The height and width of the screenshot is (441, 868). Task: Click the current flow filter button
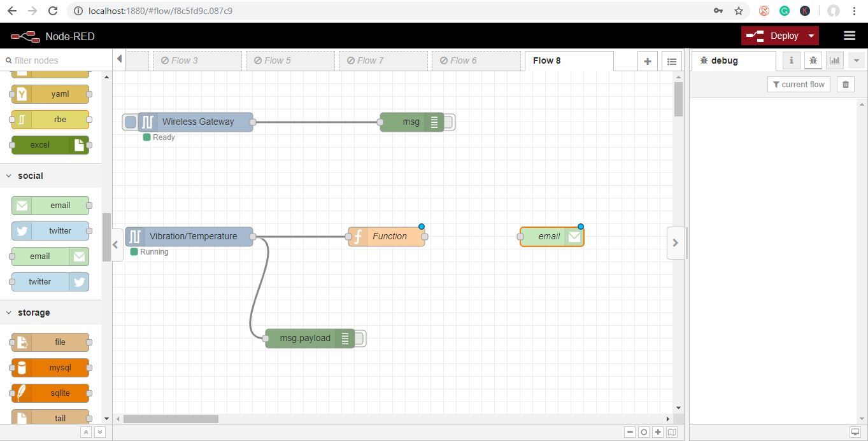799,84
